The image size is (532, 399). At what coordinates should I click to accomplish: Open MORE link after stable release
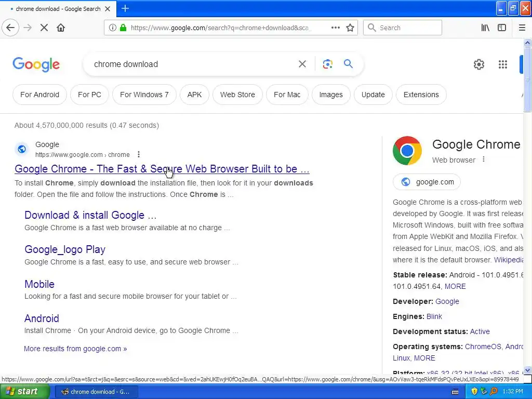pos(455,286)
